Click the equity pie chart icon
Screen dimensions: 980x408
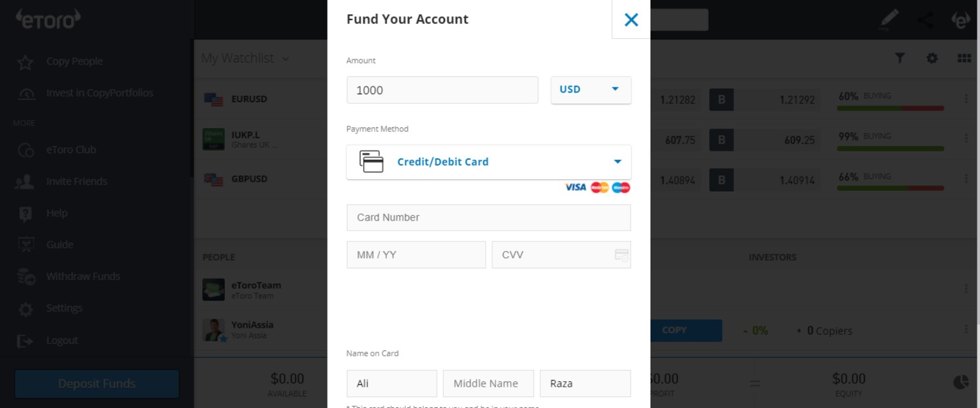point(961,382)
